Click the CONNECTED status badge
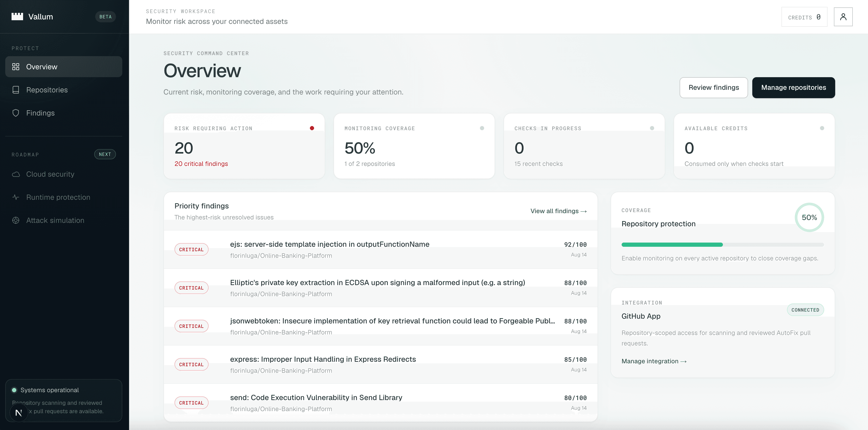This screenshot has width=868, height=430. 805,310
